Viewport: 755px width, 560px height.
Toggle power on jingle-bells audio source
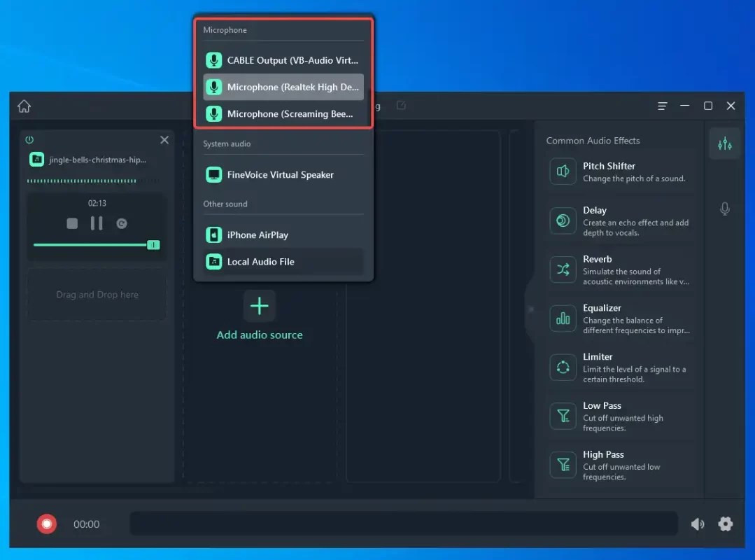[x=29, y=139]
